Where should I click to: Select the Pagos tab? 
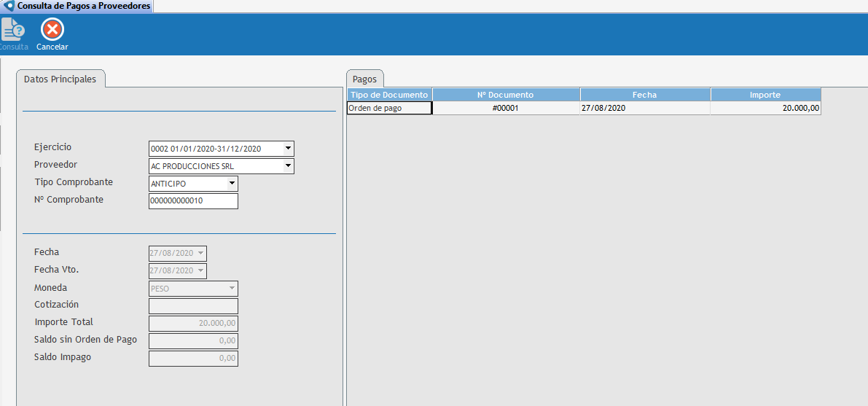[364, 79]
